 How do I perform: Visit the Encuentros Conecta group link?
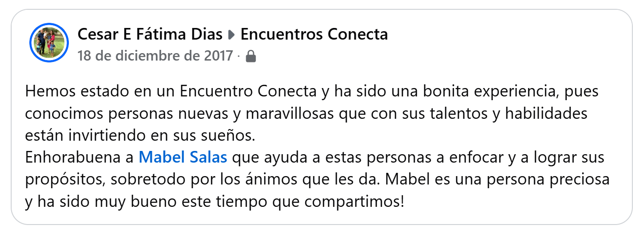coord(314,34)
